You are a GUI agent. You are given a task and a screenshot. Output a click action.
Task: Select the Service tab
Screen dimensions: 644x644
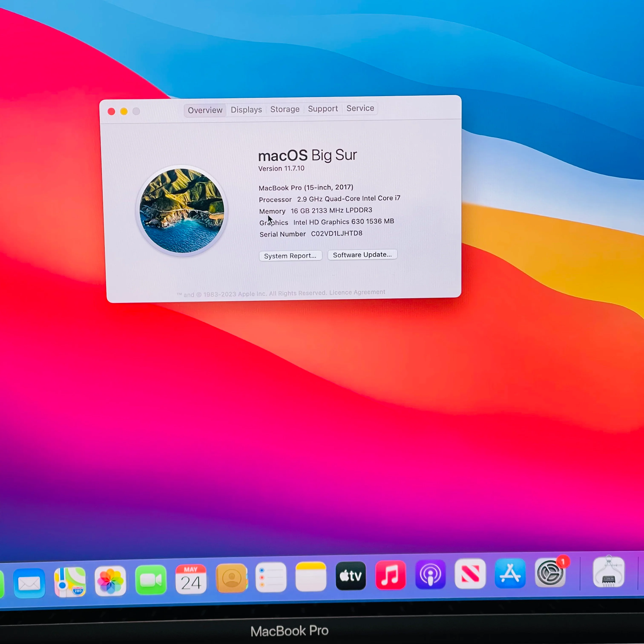360,108
